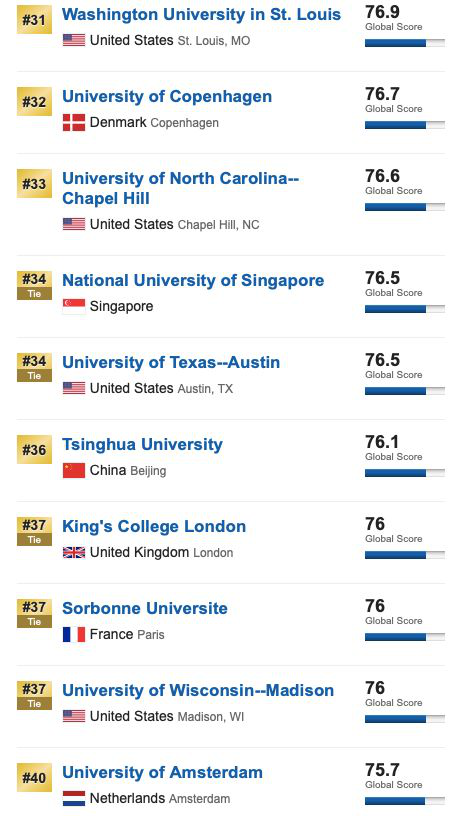Open University of Copenhagen page
457x827 pixels.
pyautogui.click(x=167, y=97)
